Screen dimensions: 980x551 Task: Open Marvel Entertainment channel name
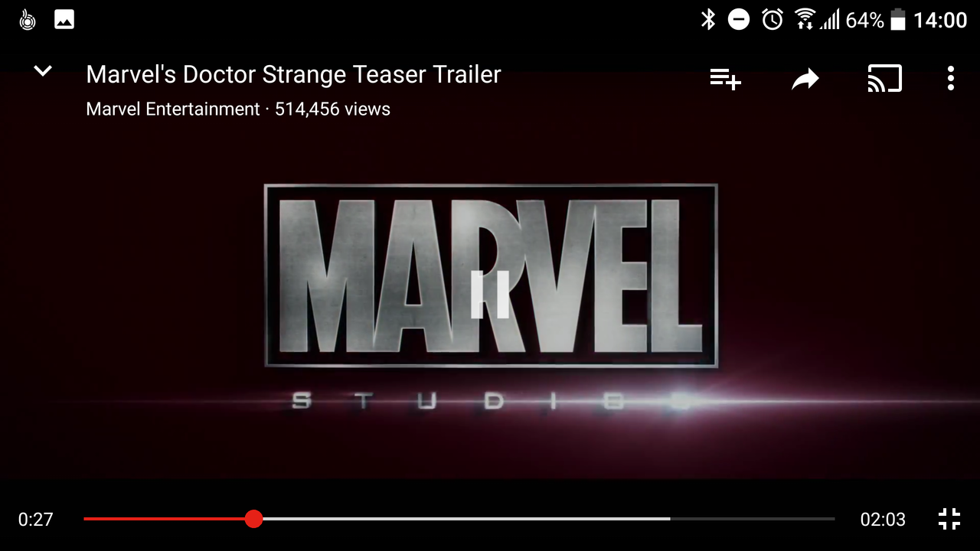click(x=173, y=109)
